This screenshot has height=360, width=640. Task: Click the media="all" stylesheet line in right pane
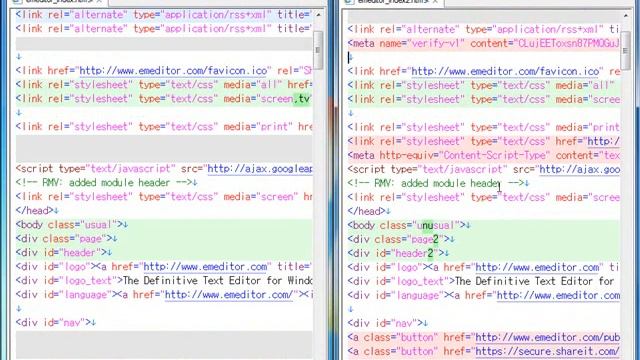point(484,85)
